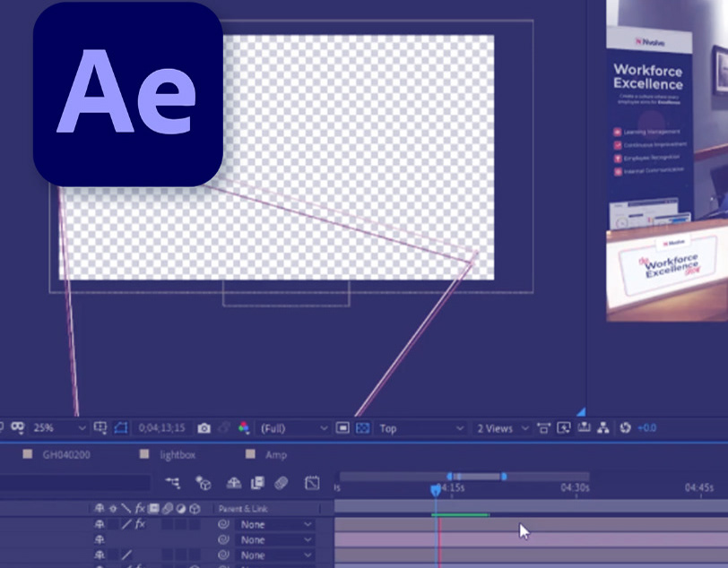
Task: Open the Composition Mini-Flowchart icon
Action: 173,483
